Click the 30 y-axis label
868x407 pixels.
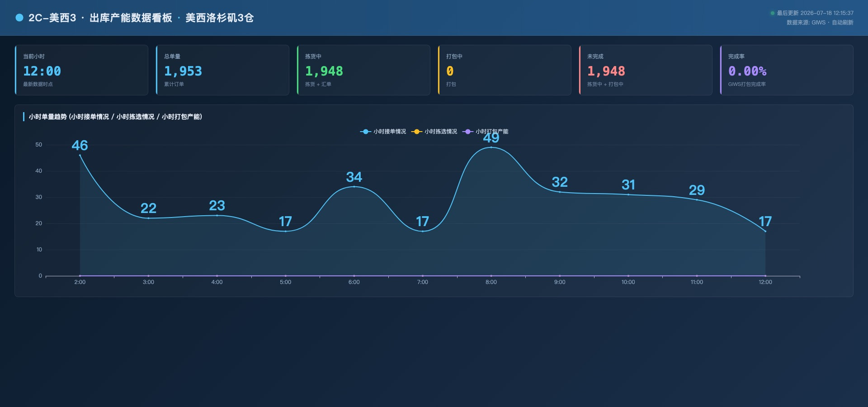[x=39, y=197]
